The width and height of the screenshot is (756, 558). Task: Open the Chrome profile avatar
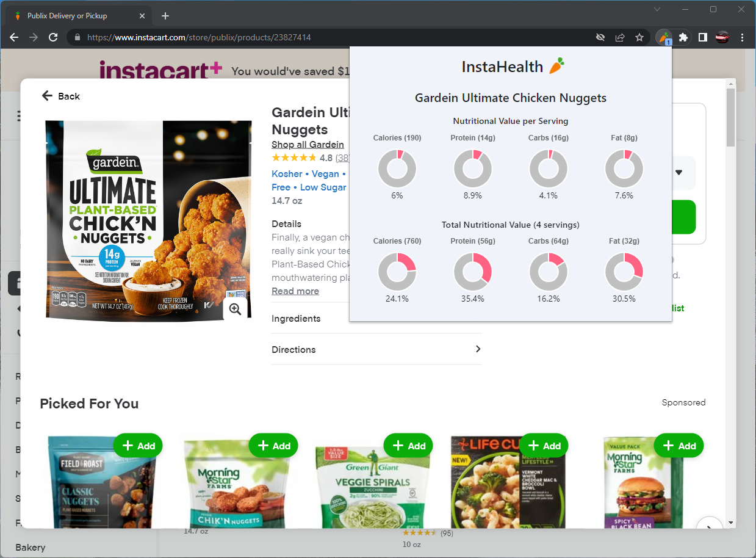pos(722,37)
